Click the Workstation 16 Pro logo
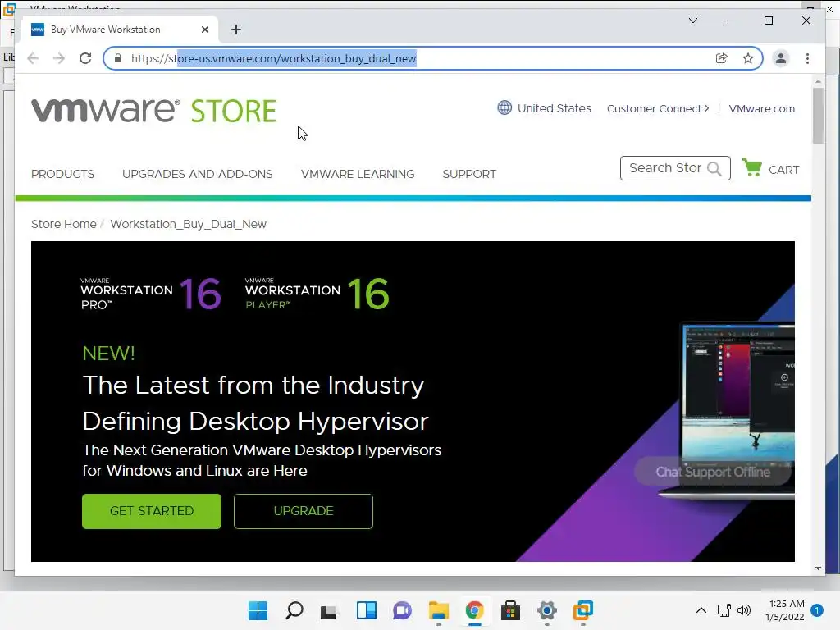 151,294
